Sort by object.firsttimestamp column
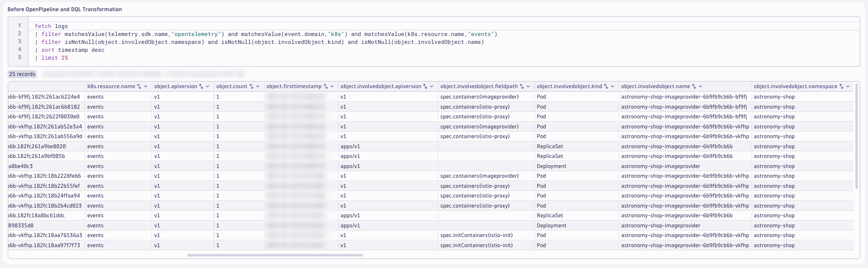The height and width of the screenshot is (268, 868). 326,86
